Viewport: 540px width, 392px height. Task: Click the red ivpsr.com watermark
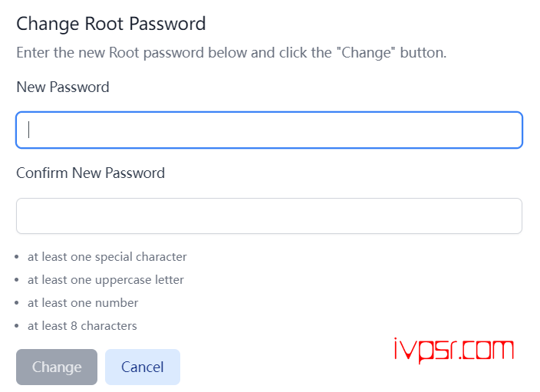pos(454,351)
